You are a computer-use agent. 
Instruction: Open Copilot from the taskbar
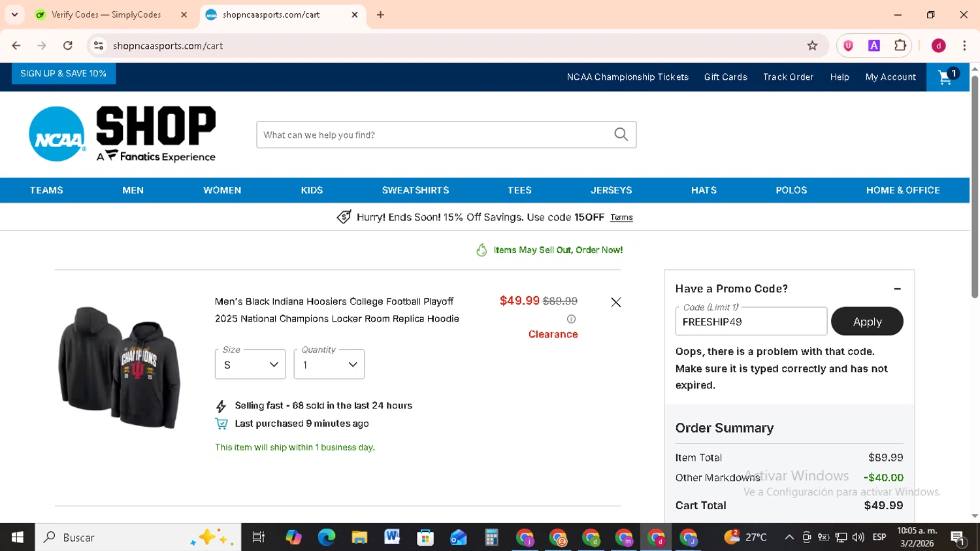point(293,537)
